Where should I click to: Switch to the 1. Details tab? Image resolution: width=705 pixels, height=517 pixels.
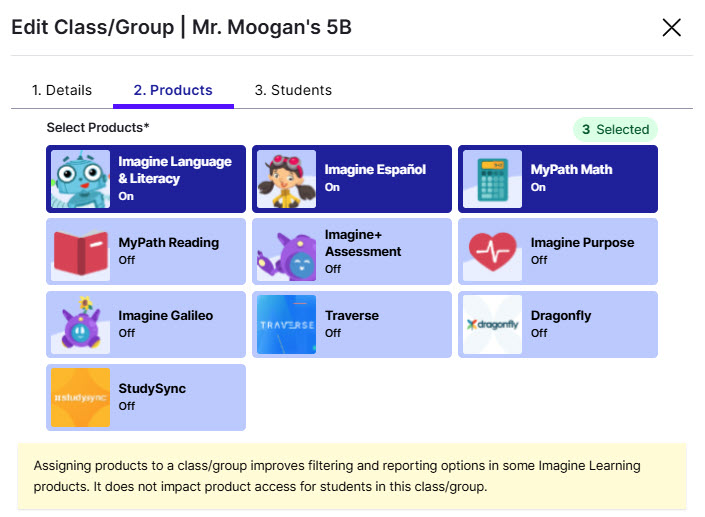[62, 90]
